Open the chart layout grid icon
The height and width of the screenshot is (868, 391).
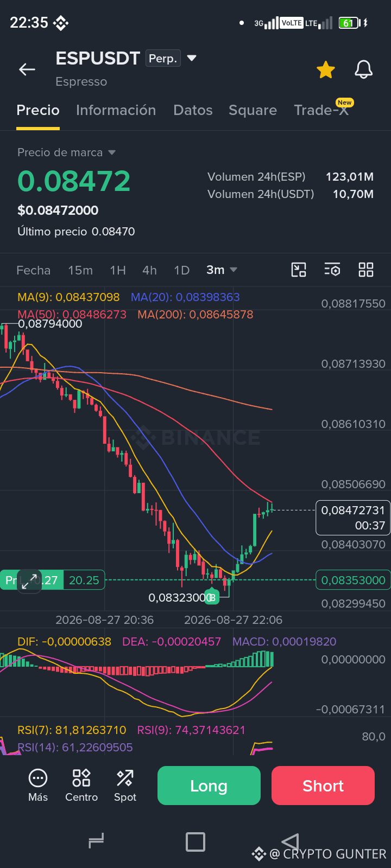pos(366,270)
